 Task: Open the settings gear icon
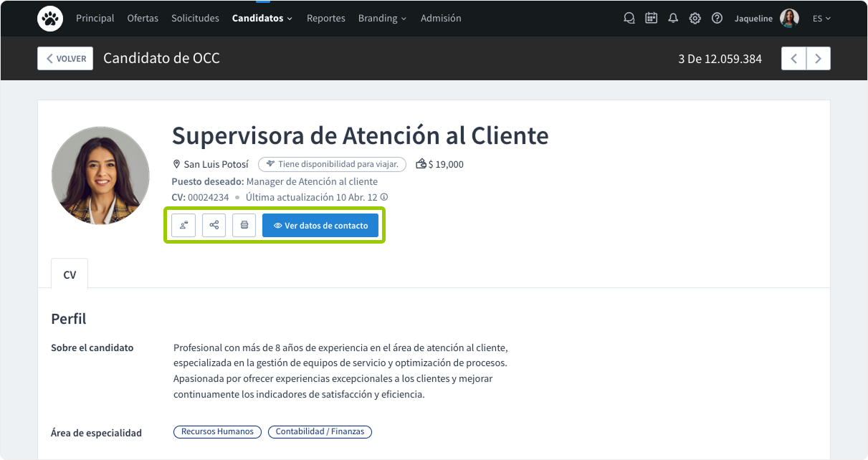[x=695, y=18]
